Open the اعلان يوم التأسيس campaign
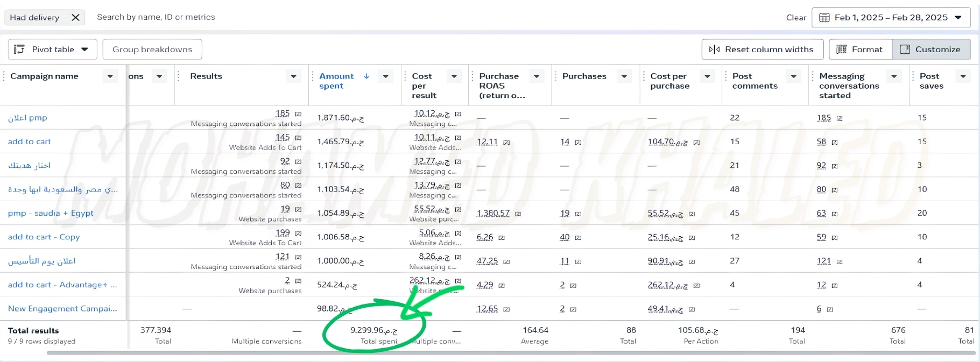The width and height of the screenshot is (980, 362). coord(41,261)
